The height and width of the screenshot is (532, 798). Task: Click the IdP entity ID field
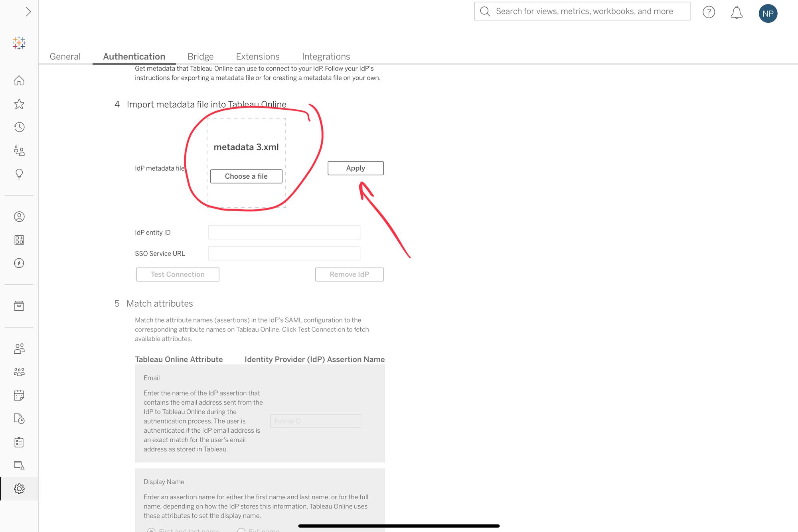pos(284,233)
